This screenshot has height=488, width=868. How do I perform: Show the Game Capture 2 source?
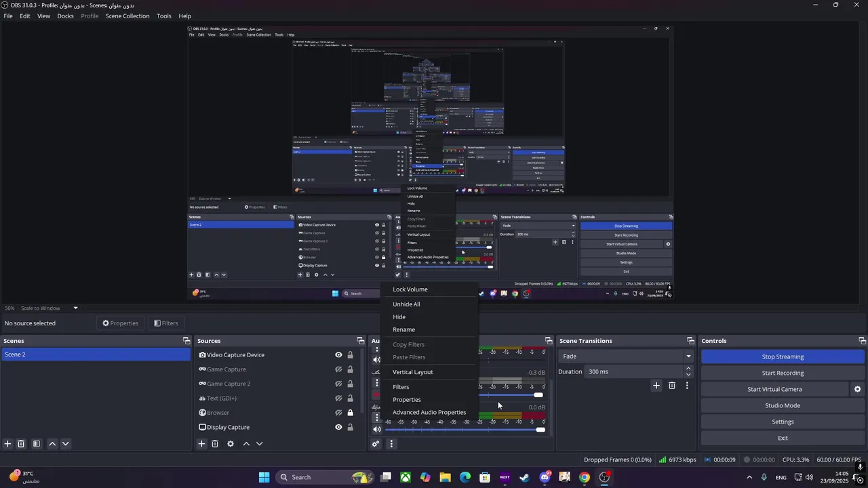tap(338, 384)
